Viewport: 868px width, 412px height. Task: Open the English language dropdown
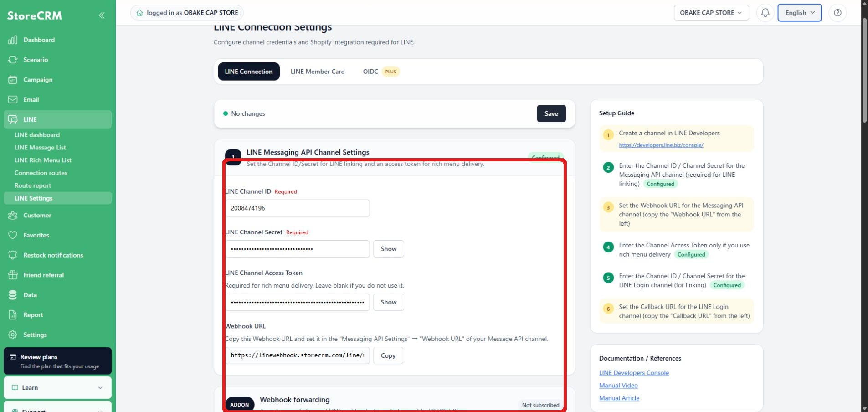point(799,13)
